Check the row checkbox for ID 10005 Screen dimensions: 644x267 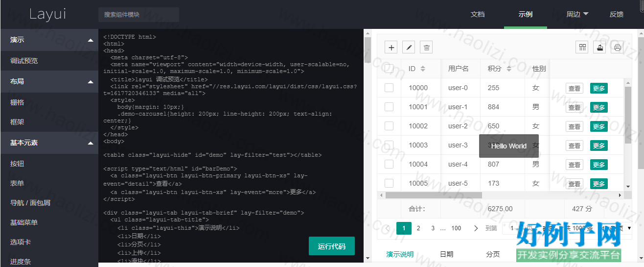pyautogui.click(x=389, y=183)
